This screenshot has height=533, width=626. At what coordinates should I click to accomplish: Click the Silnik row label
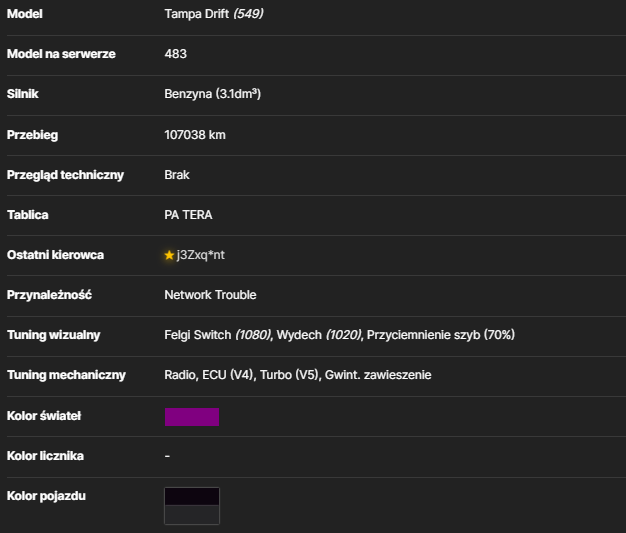click(x=23, y=94)
